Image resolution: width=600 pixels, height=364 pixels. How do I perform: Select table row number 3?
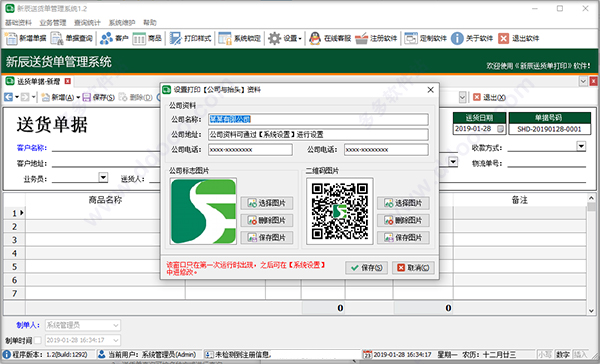tap(14, 240)
